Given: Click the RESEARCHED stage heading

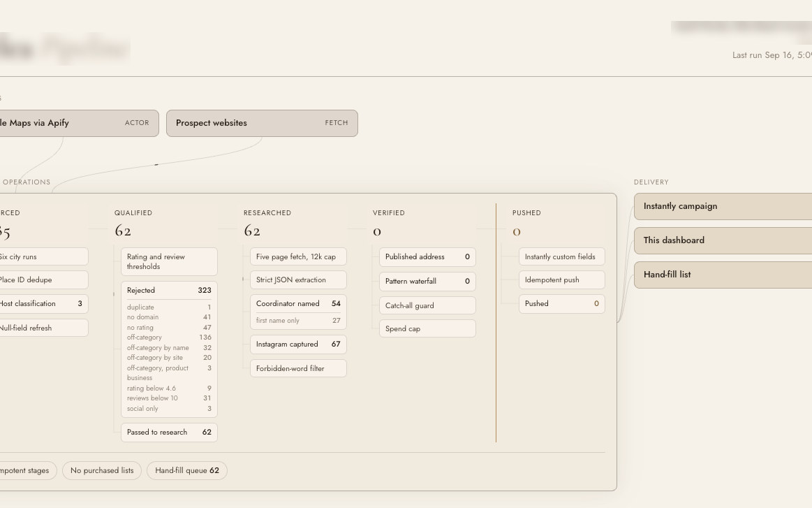Looking at the screenshot, I should (267, 213).
